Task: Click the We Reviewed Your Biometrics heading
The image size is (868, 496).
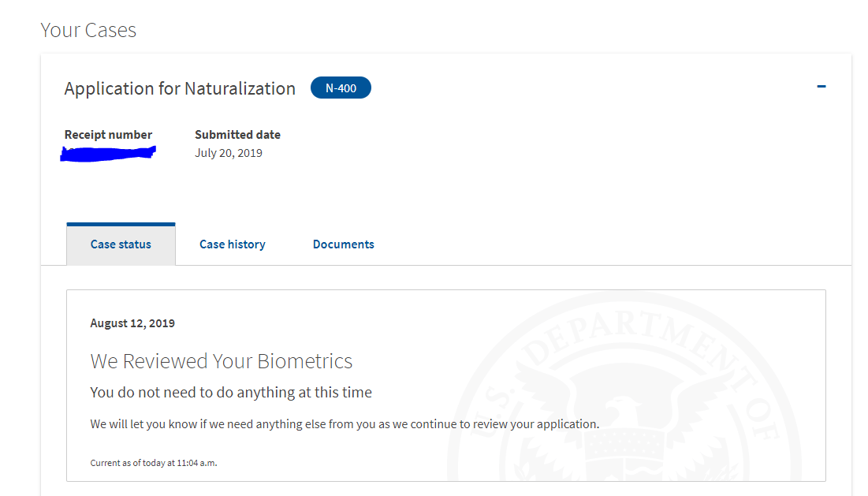Action: pyautogui.click(x=222, y=361)
